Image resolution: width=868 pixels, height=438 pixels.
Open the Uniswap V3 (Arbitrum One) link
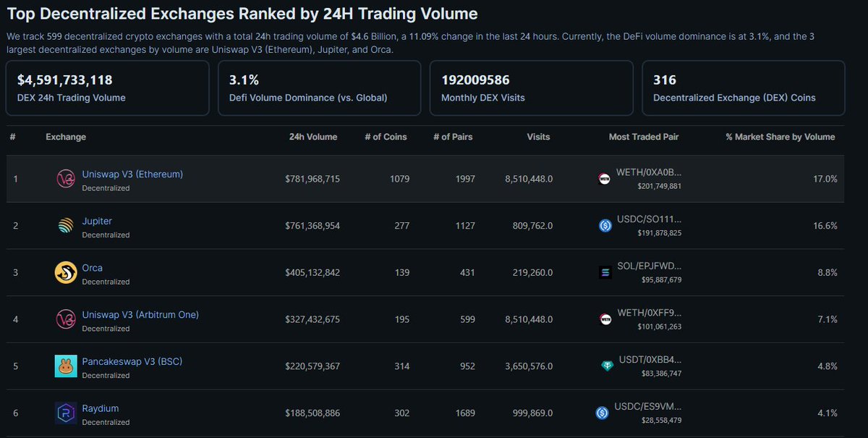(140, 315)
